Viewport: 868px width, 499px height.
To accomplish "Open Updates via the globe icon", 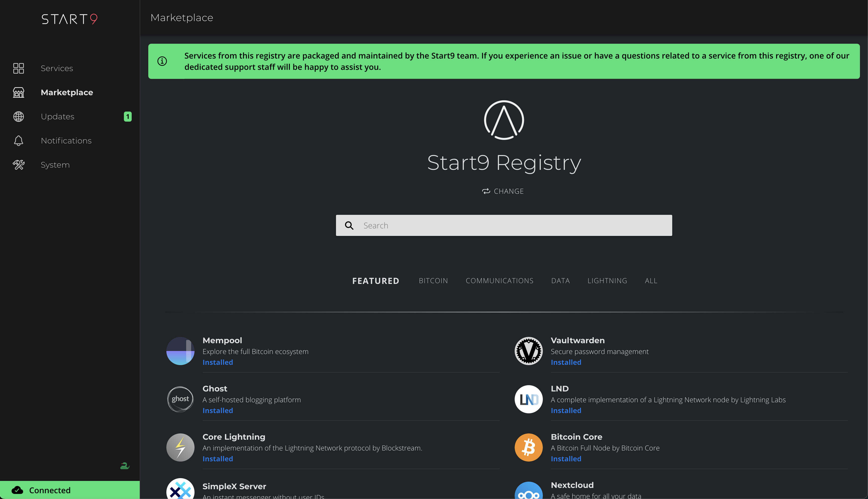I will (x=19, y=117).
